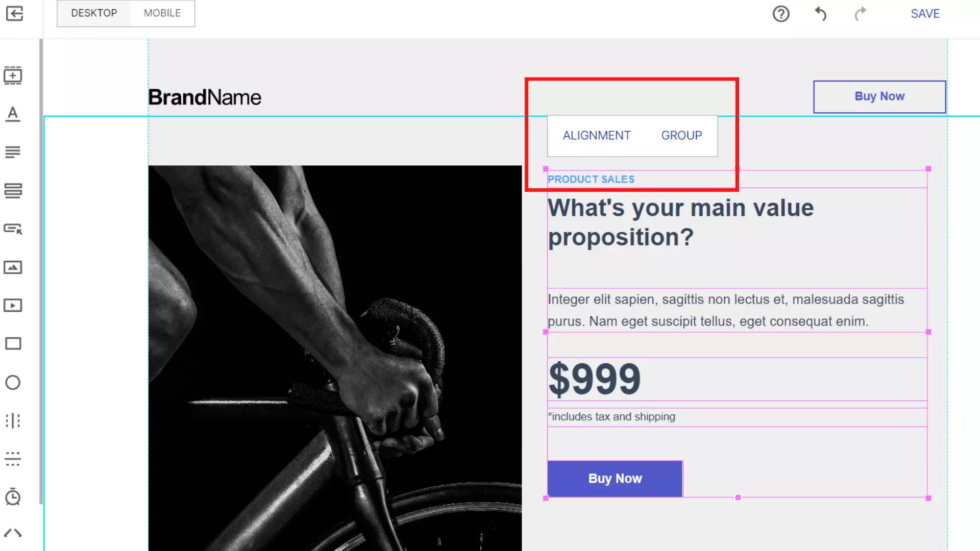
Task: Open the GROUP options
Action: [681, 135]
